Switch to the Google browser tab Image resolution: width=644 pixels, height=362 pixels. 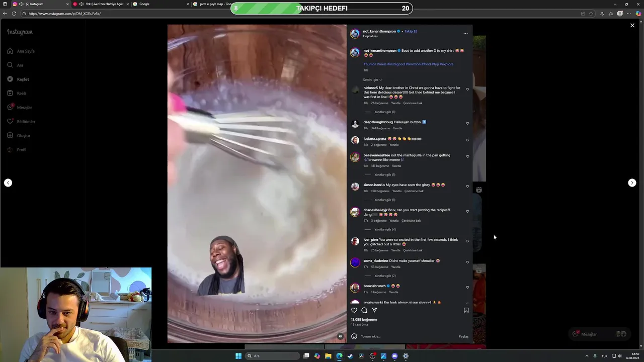[160, 4]
